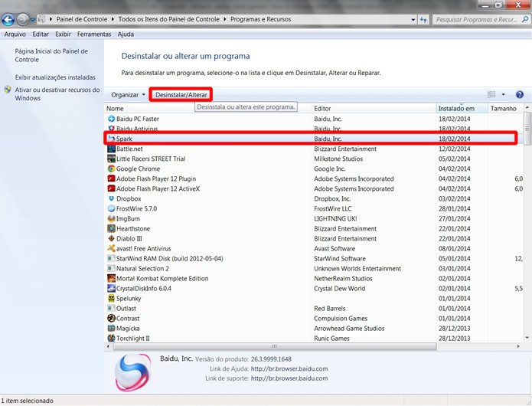
Task: Click the back navigation arrow
Action: point(8,20)
